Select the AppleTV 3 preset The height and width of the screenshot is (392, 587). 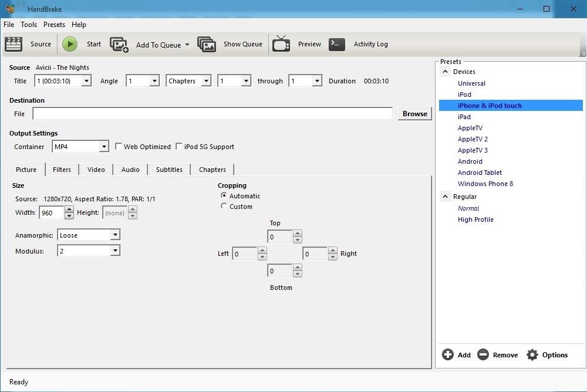pyautogui.click(x=473, y=150)
